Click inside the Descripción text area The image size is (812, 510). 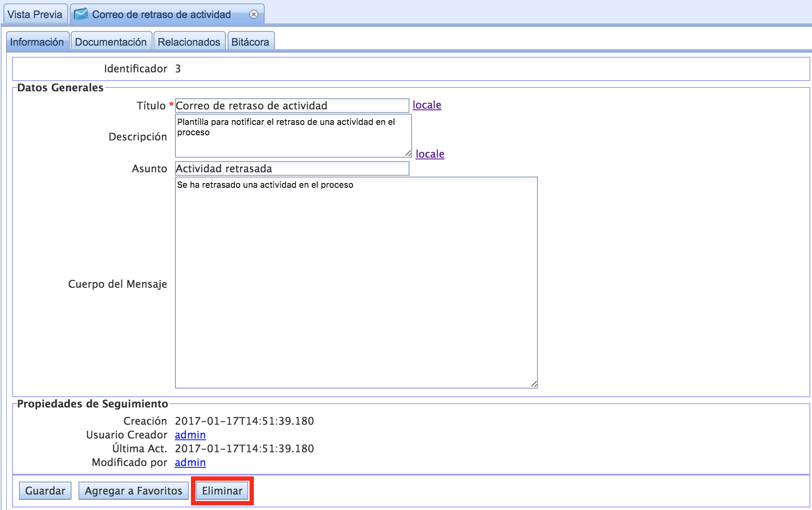293,136
